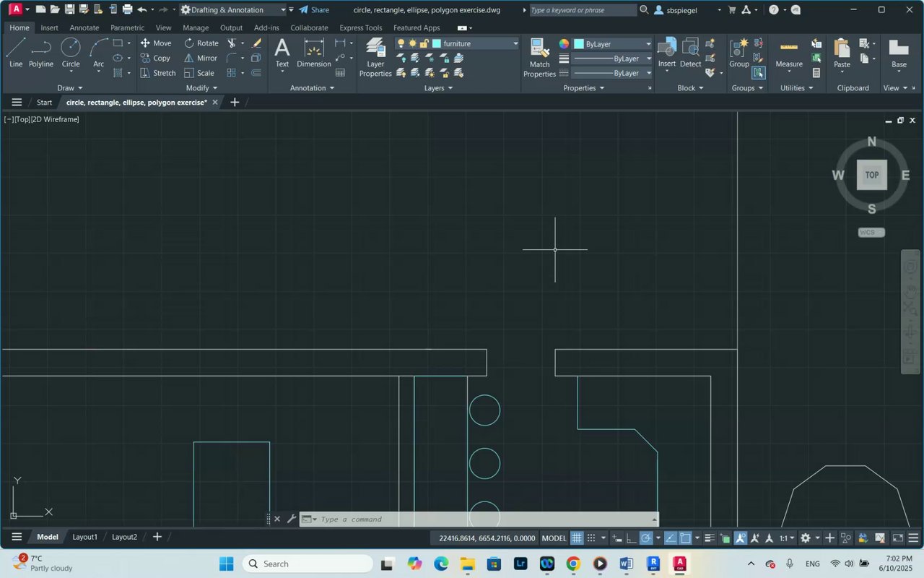The height and width of the screenshot is (578, 924).
Task: Toggle 2D object snap
Action: 685,538
